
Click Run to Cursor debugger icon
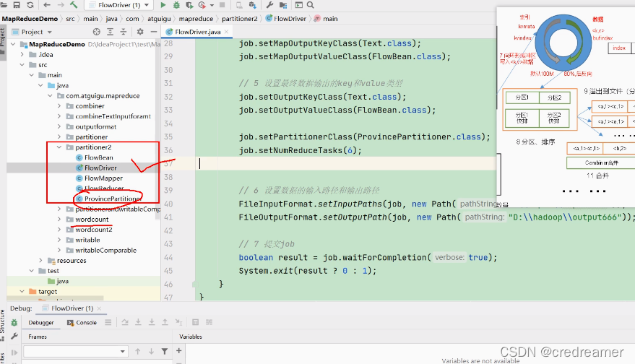tap(178, 322)
